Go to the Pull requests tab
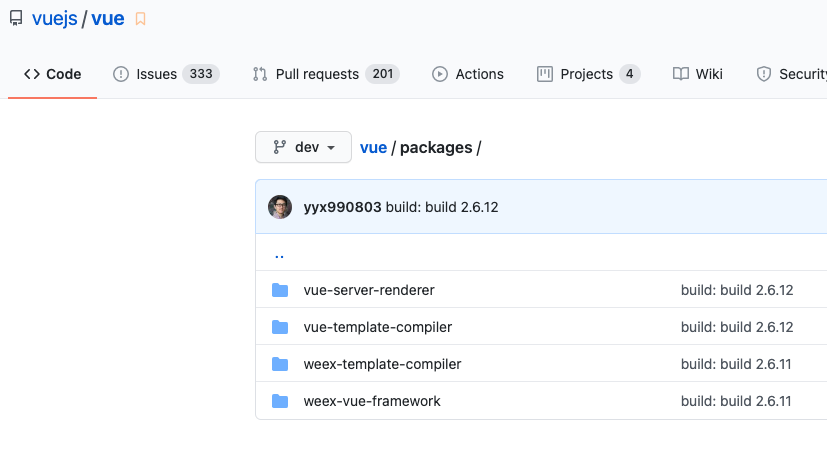This screenshot has height=449, width=827. tap(325, 74)
